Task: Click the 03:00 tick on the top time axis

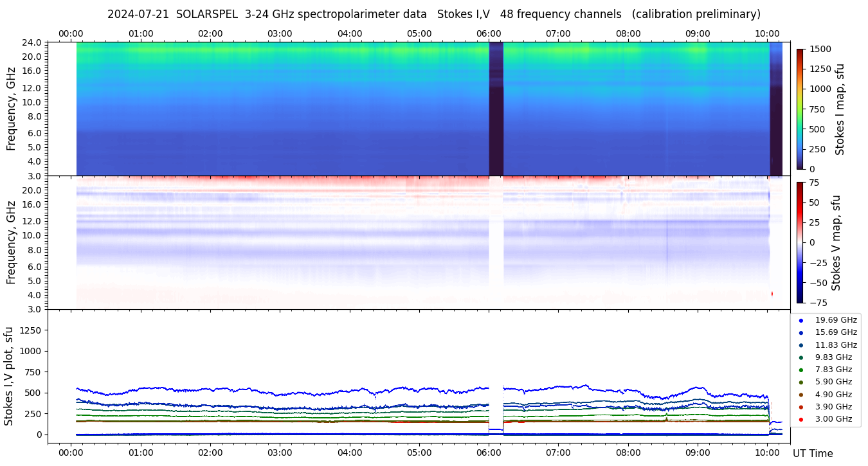Action: [280, 33]
